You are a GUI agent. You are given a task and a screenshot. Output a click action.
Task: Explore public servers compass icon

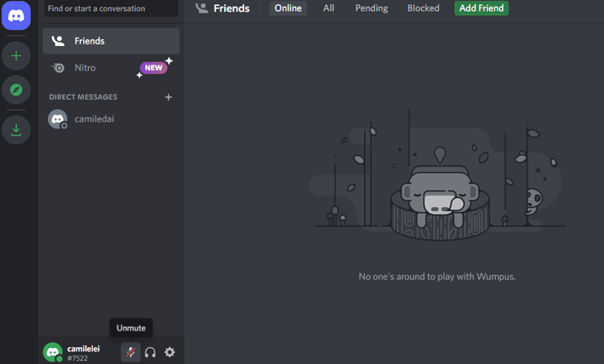pyautogui.click(x=16, y=90)
